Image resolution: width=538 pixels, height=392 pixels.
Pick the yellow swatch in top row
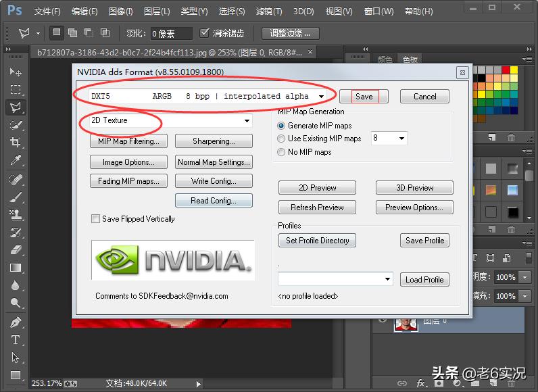tap(514, 70)
